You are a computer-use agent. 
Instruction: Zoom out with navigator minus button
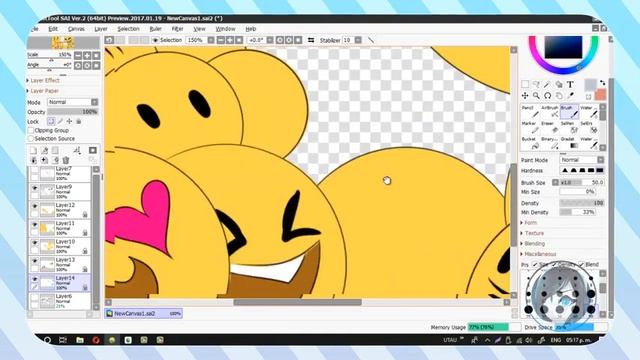click(78, 55)
